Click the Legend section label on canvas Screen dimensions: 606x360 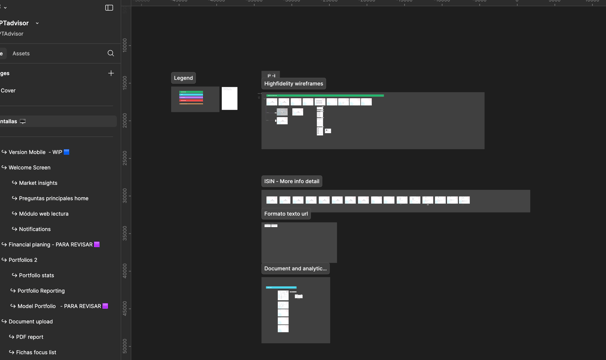[183, 78]
